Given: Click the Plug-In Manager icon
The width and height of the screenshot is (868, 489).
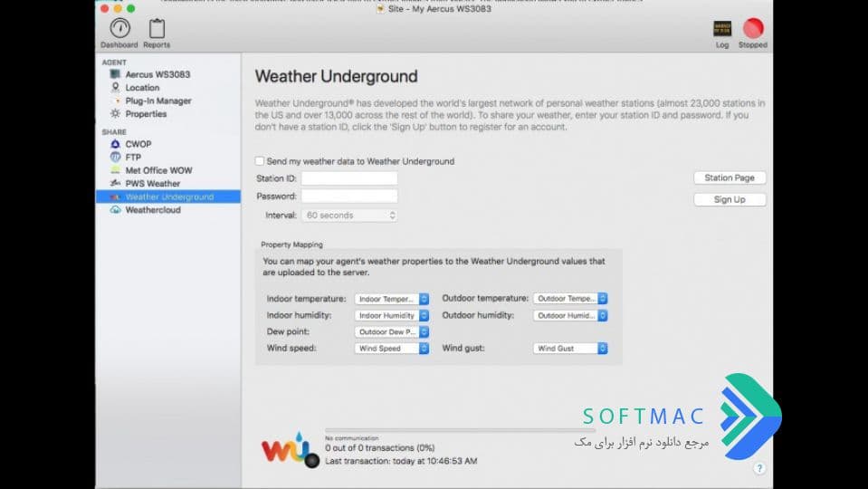Looking at the screenshot, I should coord(116,101).
